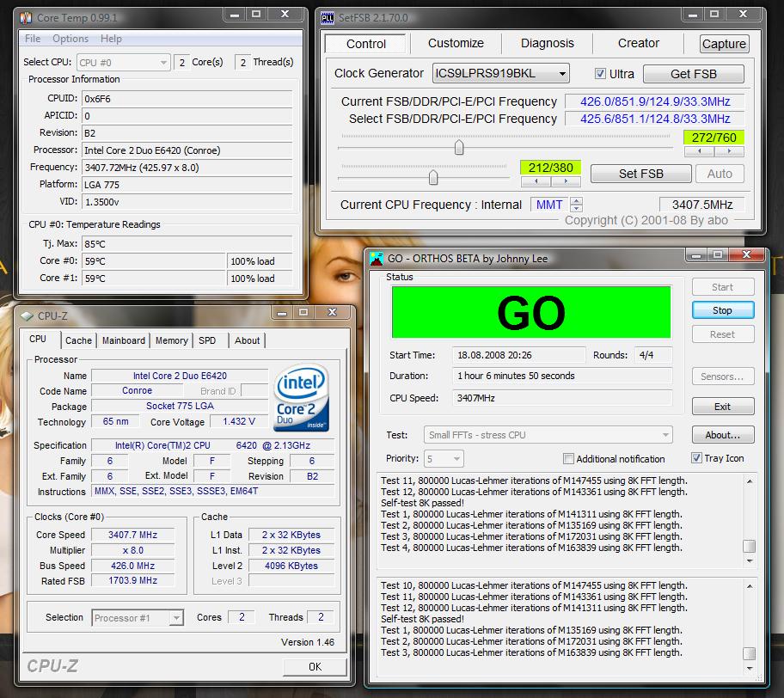Switch to the SPD tab in CPU-Z
784x698 pixels.
[207, 340]
